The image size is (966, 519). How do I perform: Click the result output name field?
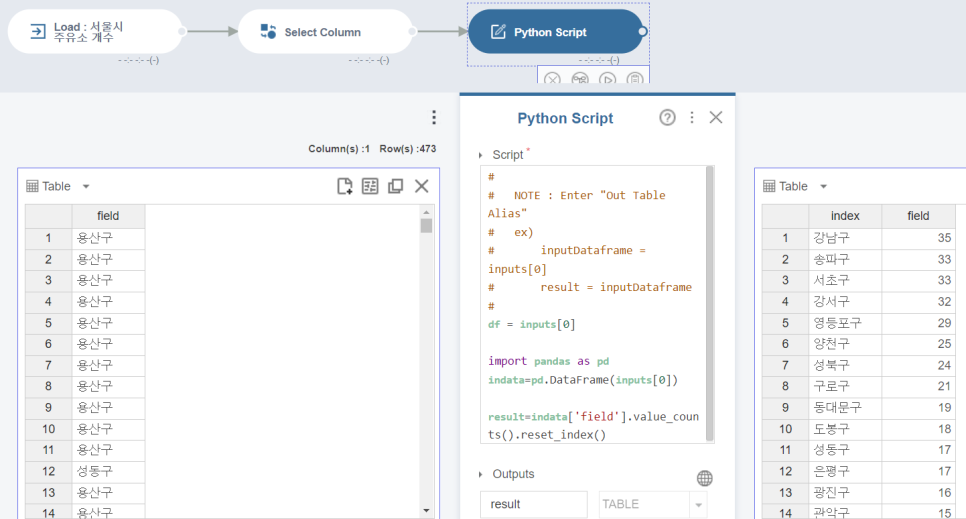[534, 504]
